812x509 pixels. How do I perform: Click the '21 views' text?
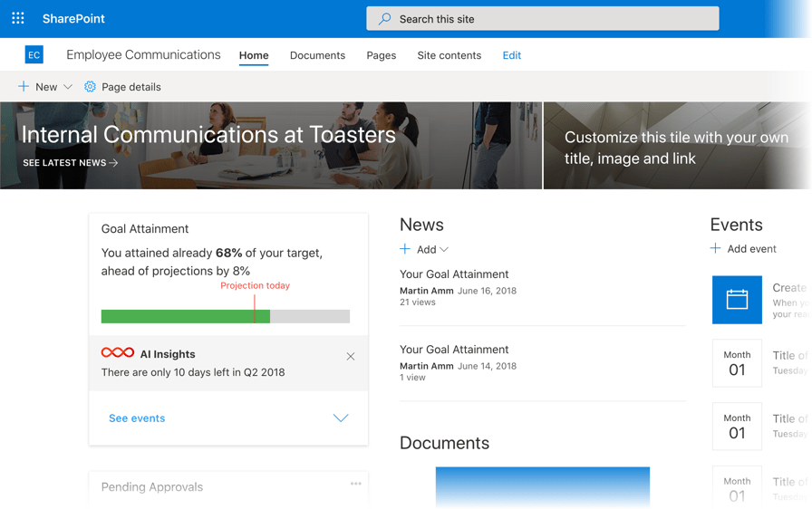tap(418, 303)
